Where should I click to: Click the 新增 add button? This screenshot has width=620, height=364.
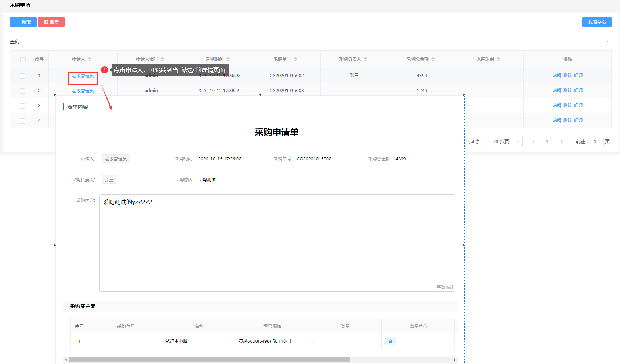point(23,22)
